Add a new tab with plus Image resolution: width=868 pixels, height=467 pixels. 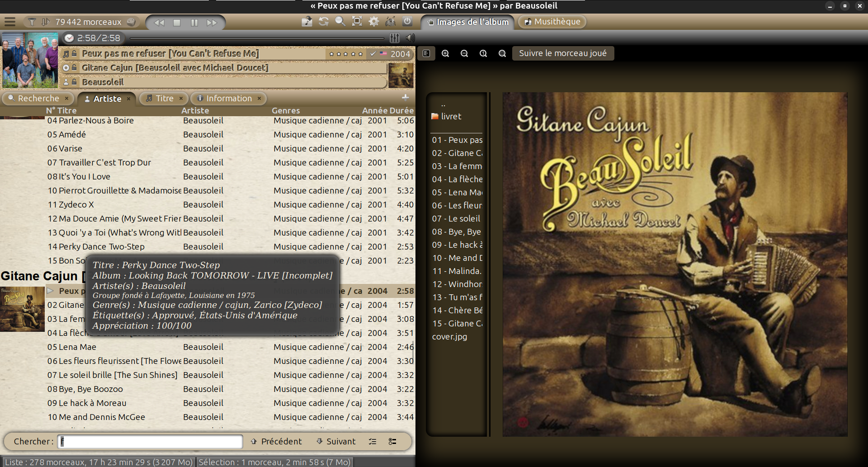coord(405,97)
